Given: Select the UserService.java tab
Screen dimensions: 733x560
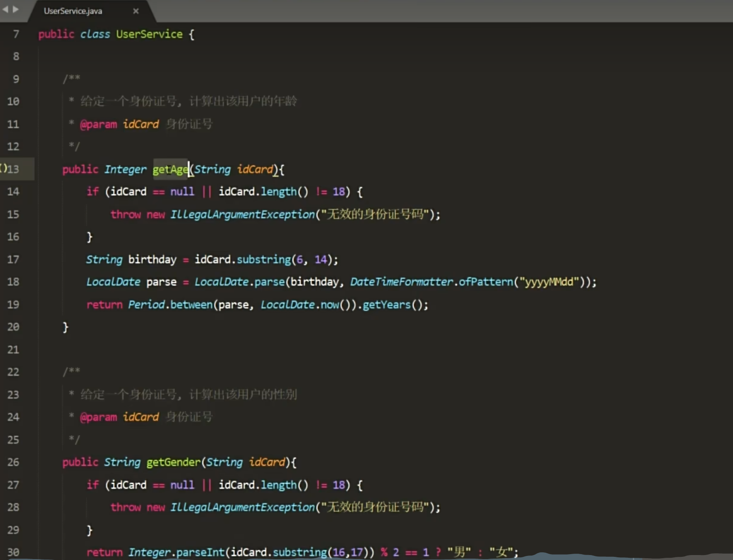Looking at the screenshot, I should 73,11.
